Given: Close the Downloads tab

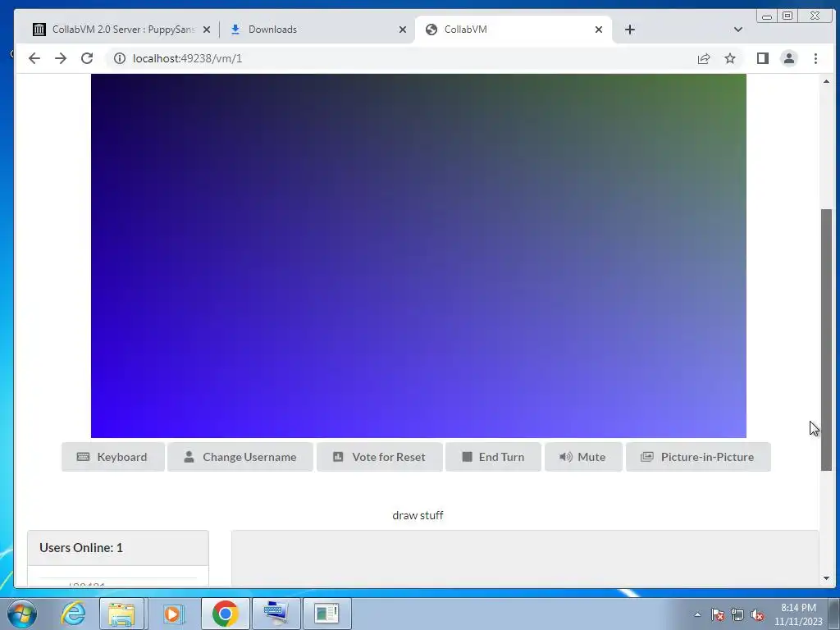Looking at the screenshot, I should tap(403, 30).
